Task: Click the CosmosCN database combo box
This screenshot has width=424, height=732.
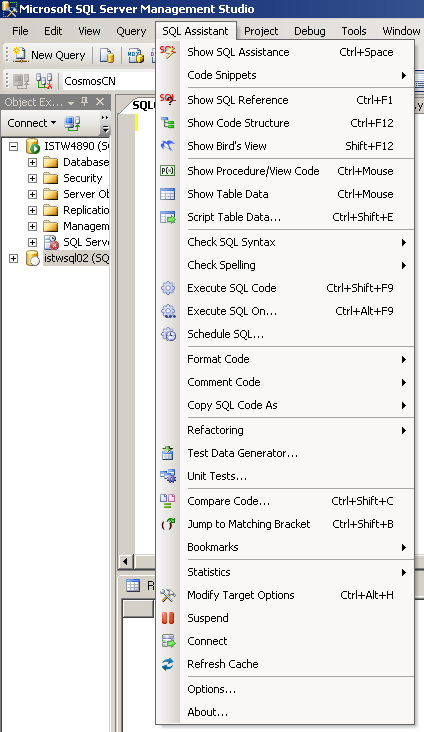Action: click(x=108, y=81)
